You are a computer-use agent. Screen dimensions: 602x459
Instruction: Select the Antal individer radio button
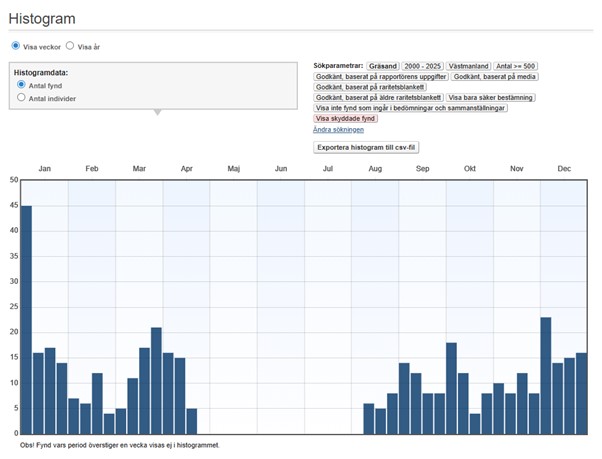[22, 98]
